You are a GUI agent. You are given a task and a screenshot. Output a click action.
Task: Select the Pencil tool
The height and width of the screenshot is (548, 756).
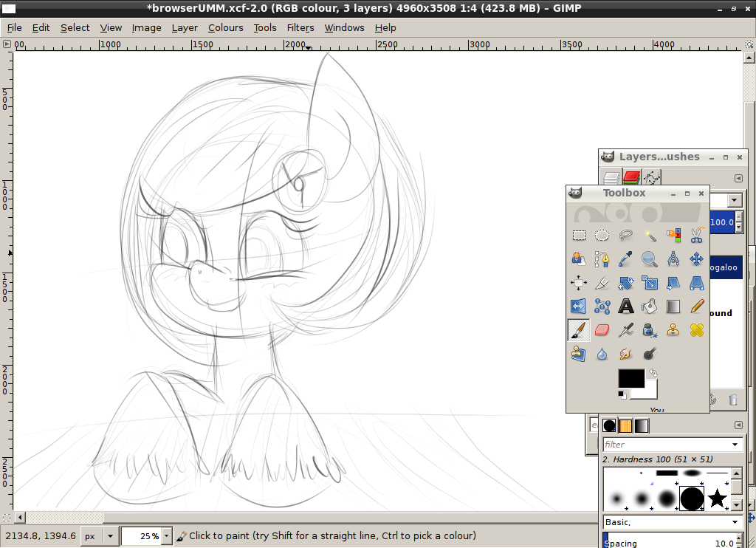click(x=697, y=306)
